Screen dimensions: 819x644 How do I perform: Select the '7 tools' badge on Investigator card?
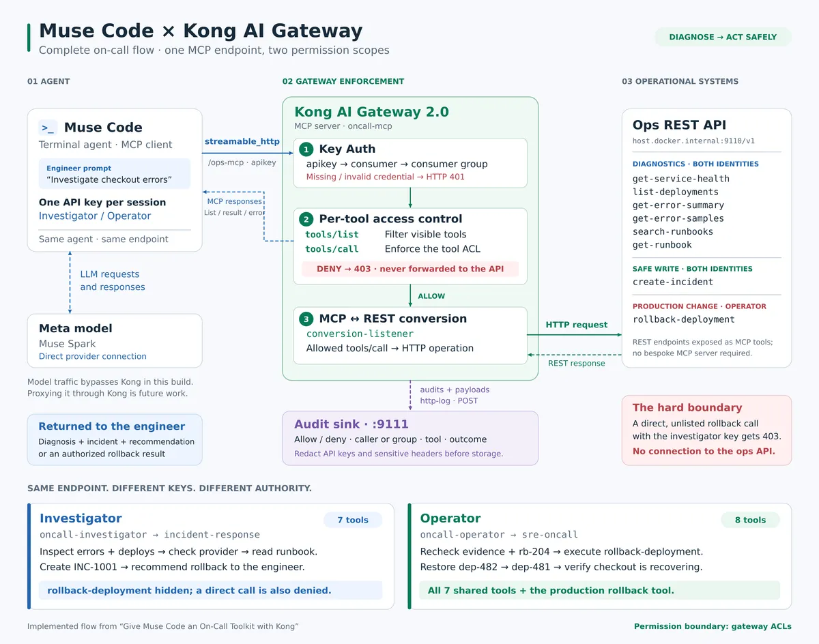coord(353,520)
